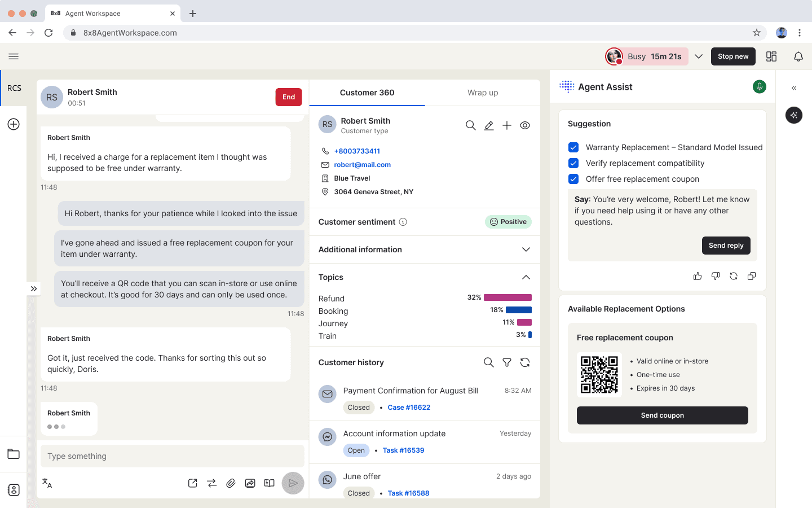Focus the Type something message field
The image size is (812, 508).
[x=173, y=456]
